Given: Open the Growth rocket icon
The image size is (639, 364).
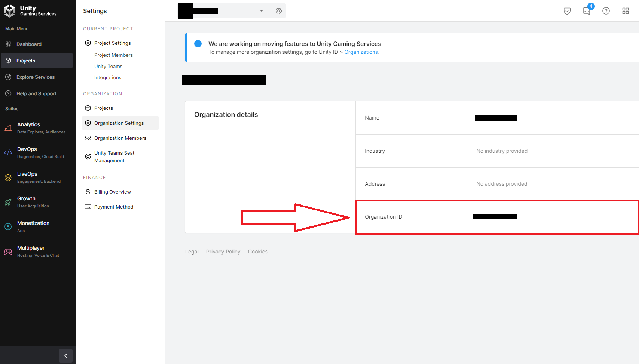Looking at the screenshot, I should click(8, 202).
